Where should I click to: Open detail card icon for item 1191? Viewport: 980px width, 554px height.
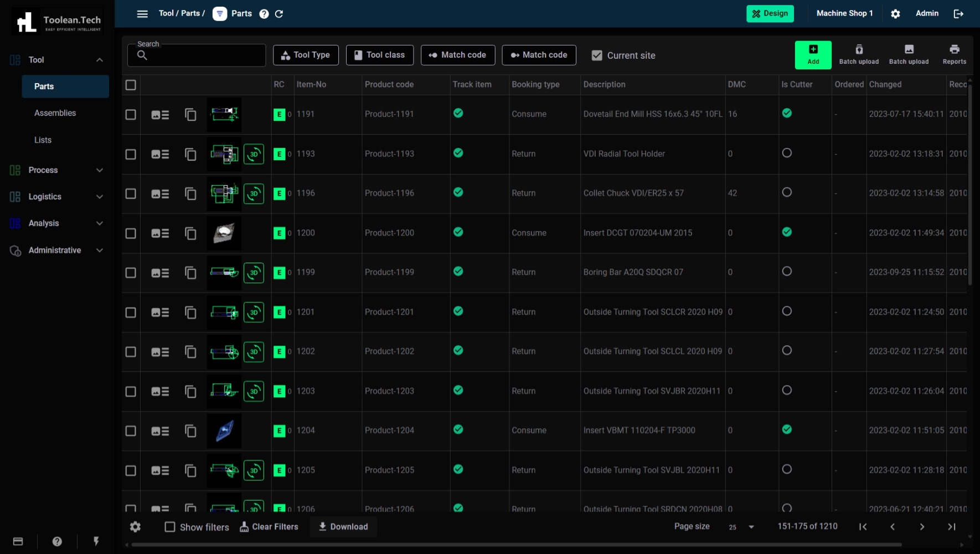click(x=160, y=115)
